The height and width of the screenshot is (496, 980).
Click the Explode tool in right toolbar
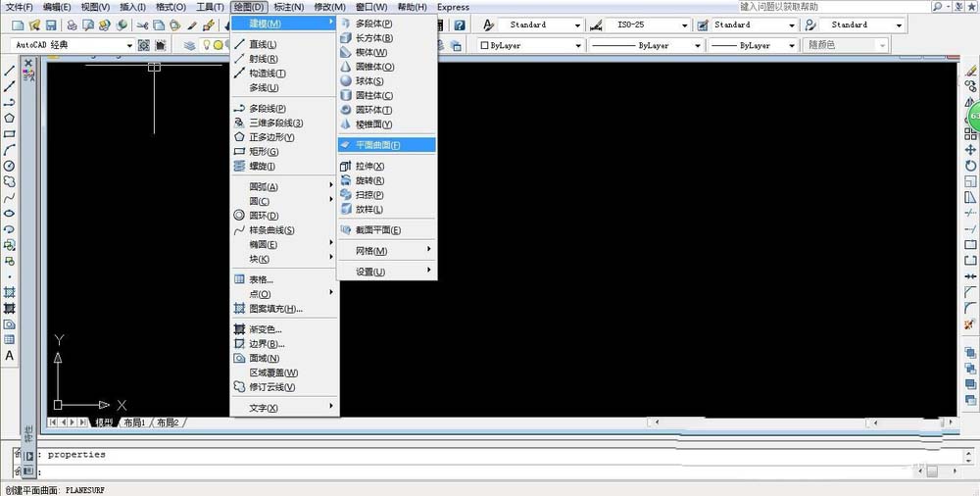(x=970, y=324)
